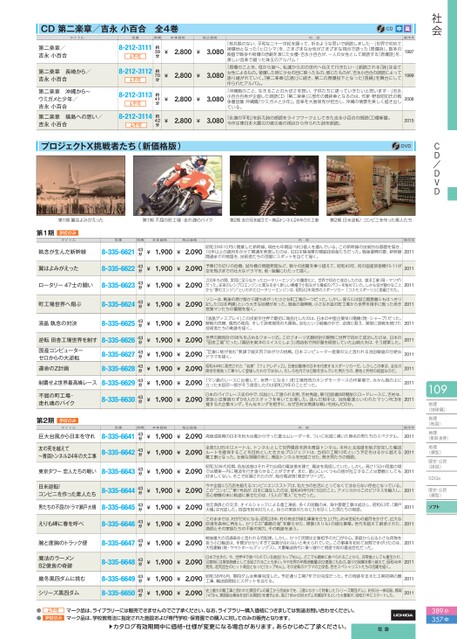457x639 pixels.
Task: Click the UCHIDA logo at the page bottom
Action: 403,615
